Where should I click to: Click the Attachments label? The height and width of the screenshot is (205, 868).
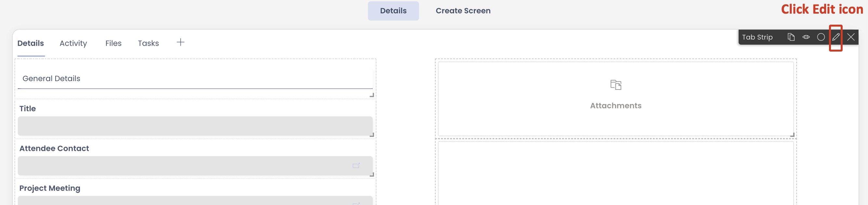(616, 105)
